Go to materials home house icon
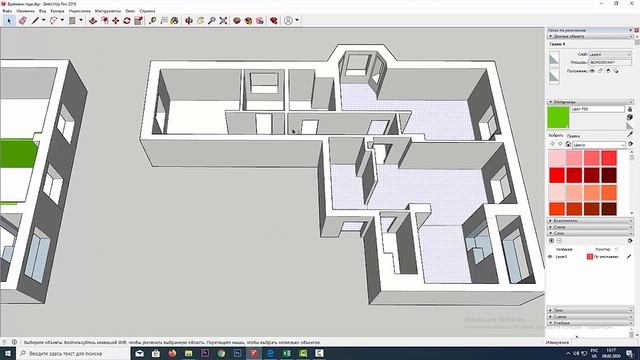This screenshot has width=640, height=360. pos(568,144)
